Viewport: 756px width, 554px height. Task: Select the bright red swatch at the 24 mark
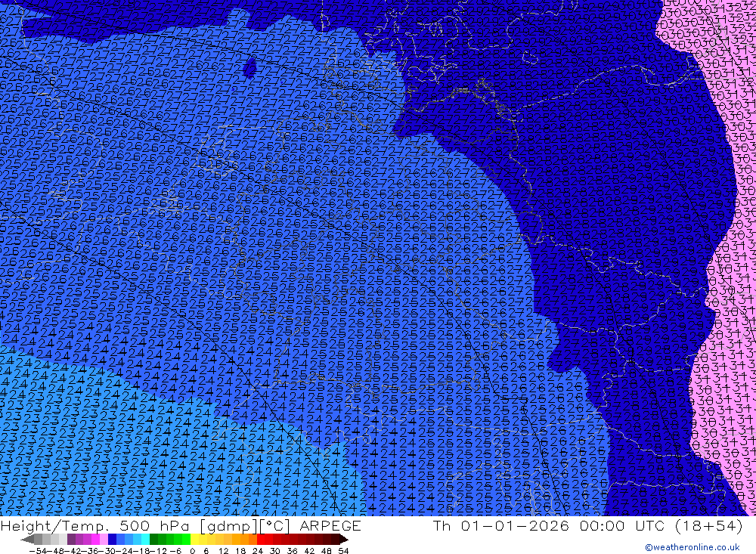[x=261, y=540]
